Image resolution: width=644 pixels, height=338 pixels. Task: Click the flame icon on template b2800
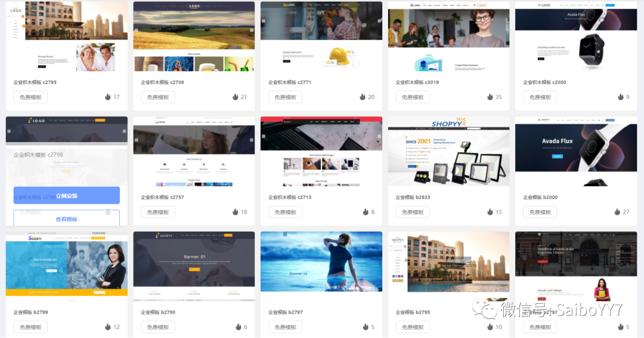(x=617, y=212)
